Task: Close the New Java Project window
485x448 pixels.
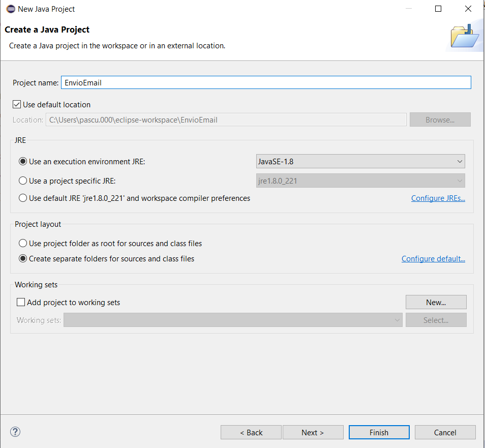Action: pyautogui.click(x=468, y=9)
